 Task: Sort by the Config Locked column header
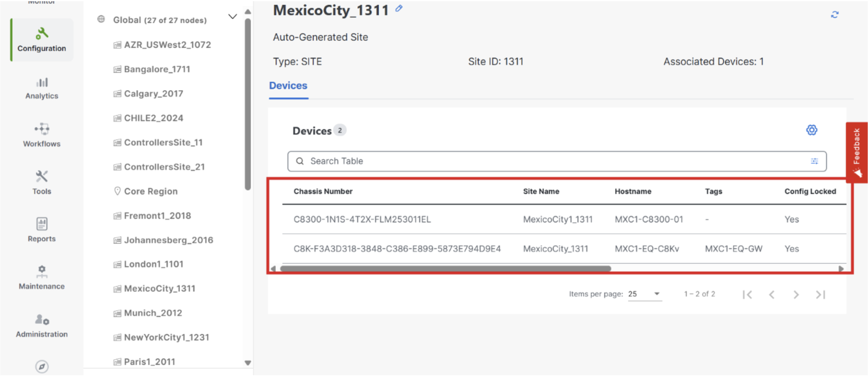(x=810, y=191)
